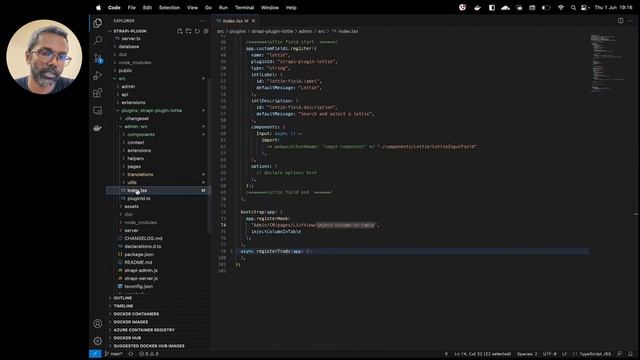Open the Run menu

tap(223, 7)
